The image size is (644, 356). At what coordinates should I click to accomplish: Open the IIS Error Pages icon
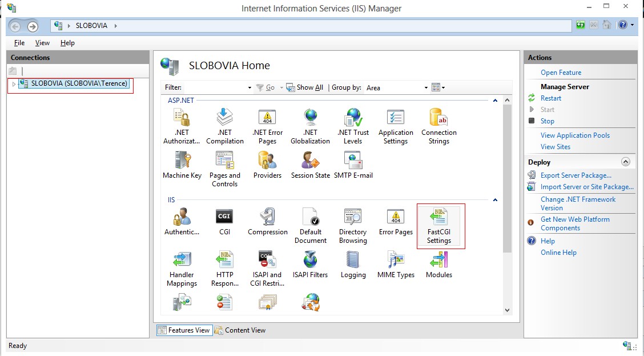[x=396, y=222]
